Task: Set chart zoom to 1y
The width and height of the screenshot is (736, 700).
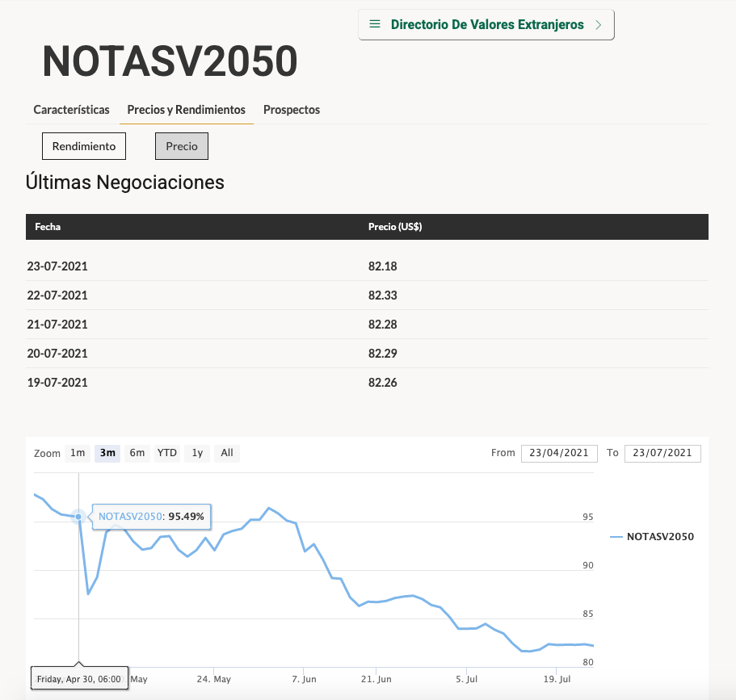Action: 197,453
